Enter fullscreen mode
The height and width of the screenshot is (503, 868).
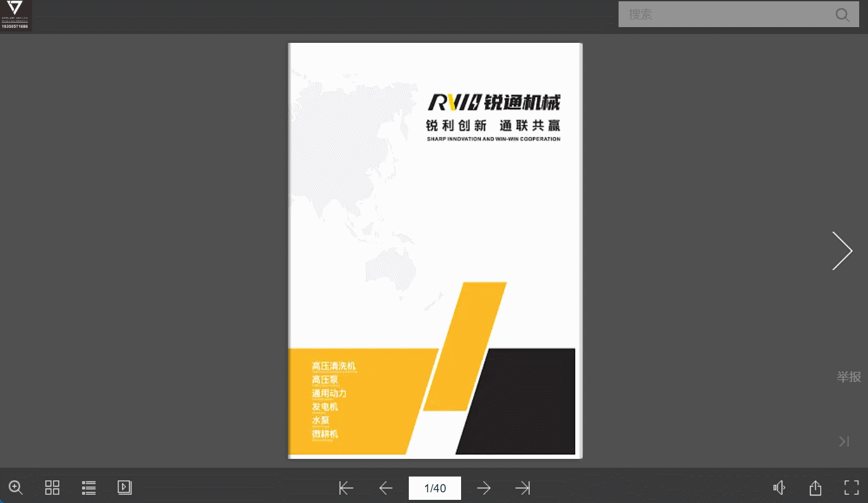click(x=851, y=487)
